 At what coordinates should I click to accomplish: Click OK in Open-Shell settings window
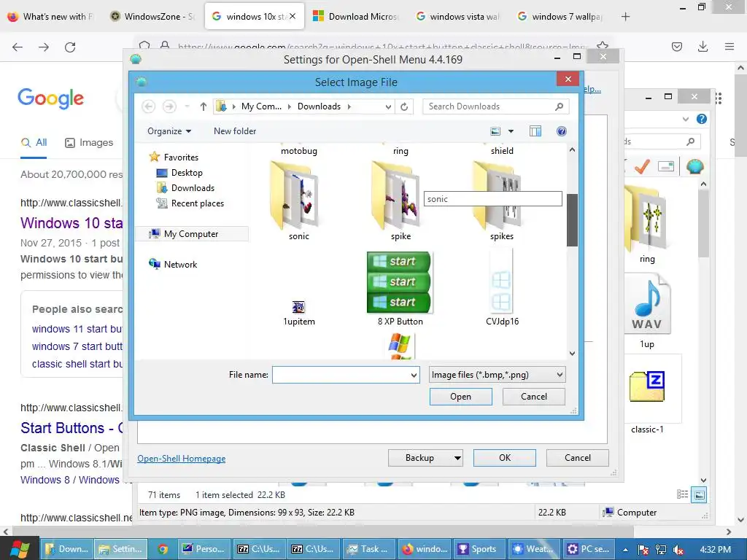point(505,458)
